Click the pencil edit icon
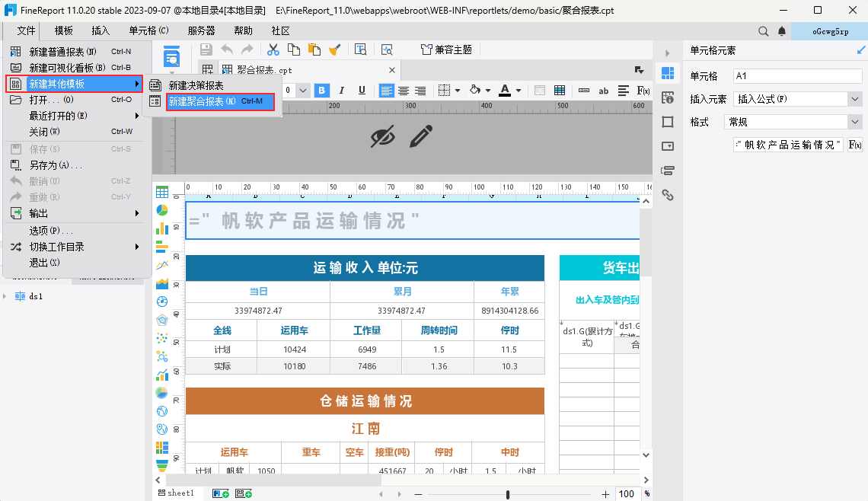Image resolution: width=868 pixels, height=501 pixels. click(x=421, y=137)
